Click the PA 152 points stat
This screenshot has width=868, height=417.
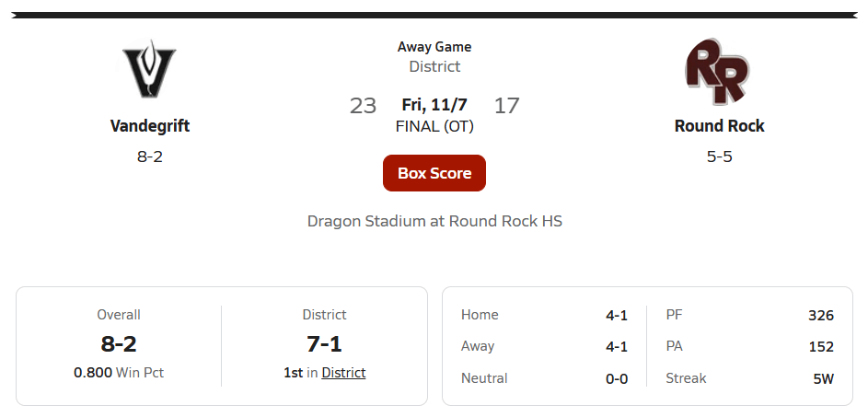(x=749, y=347)
